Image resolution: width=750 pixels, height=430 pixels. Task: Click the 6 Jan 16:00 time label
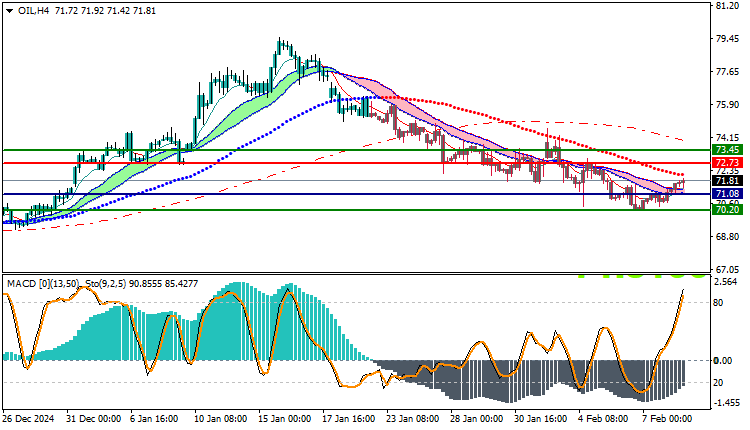154,419
